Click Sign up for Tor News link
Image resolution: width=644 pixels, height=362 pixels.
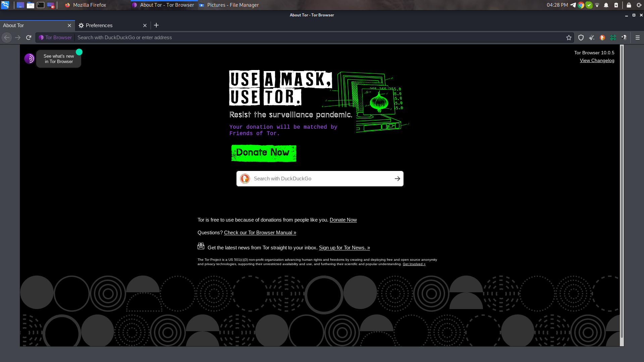344,248
